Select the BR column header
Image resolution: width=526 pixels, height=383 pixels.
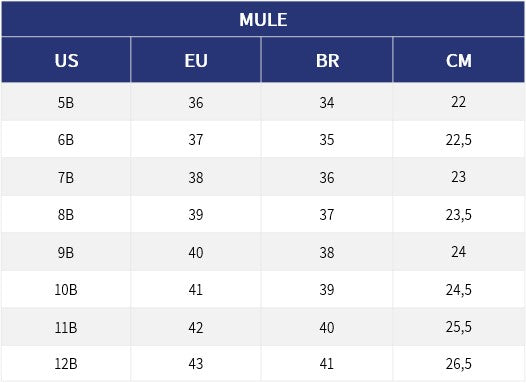pos(327,61)
